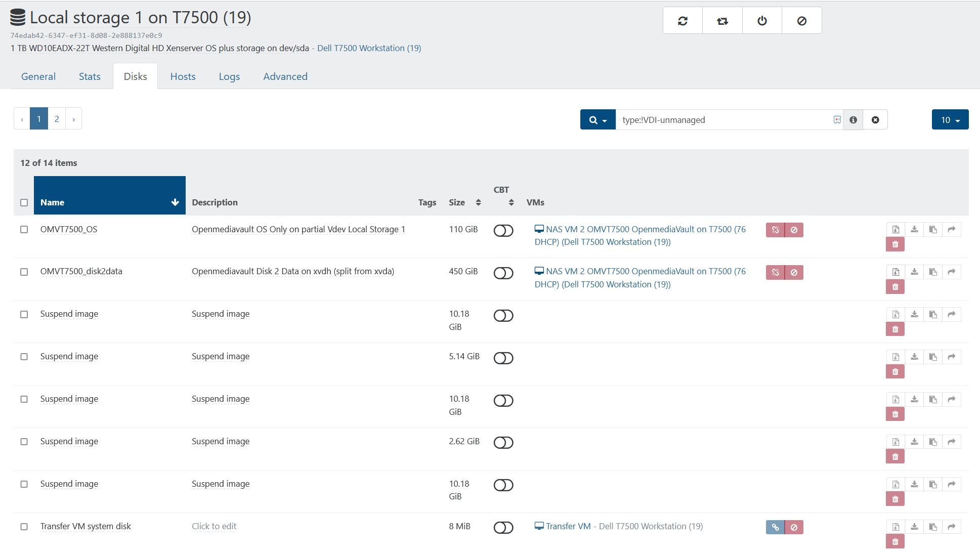Switch to the Hosts tab

tap(183, 76)
